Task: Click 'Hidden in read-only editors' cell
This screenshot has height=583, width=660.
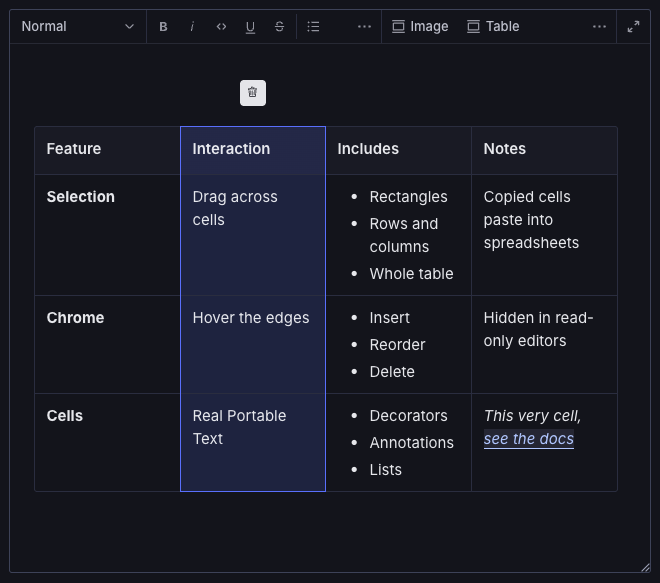Action: click(544, 344)
